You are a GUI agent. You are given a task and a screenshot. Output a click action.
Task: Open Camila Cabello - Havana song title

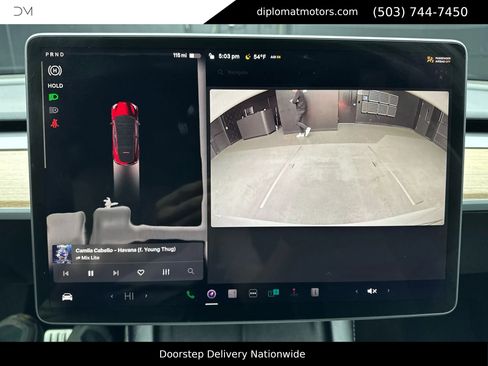pos(126,250)
